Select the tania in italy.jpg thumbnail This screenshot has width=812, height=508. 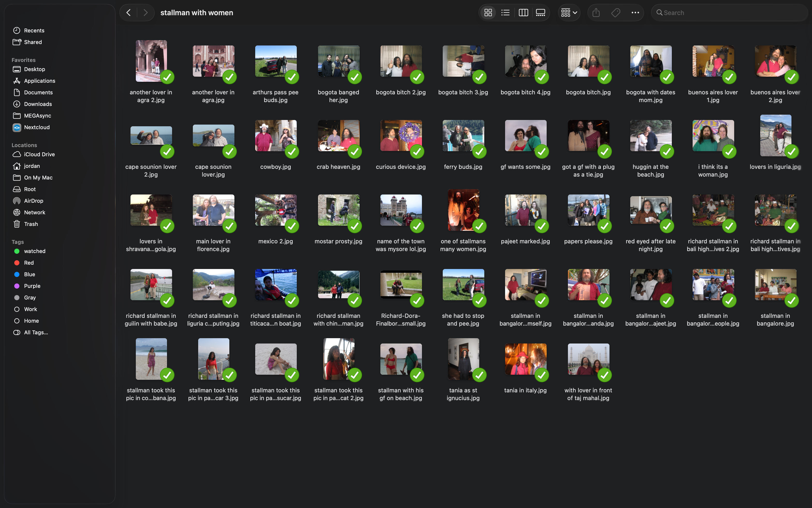(x=525, y=359)
